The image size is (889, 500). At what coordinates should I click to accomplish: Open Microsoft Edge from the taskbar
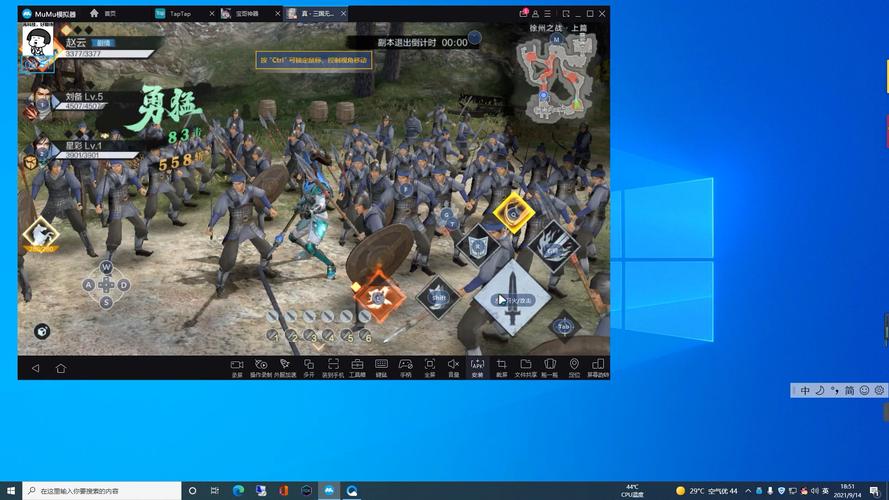click(238, 490)
